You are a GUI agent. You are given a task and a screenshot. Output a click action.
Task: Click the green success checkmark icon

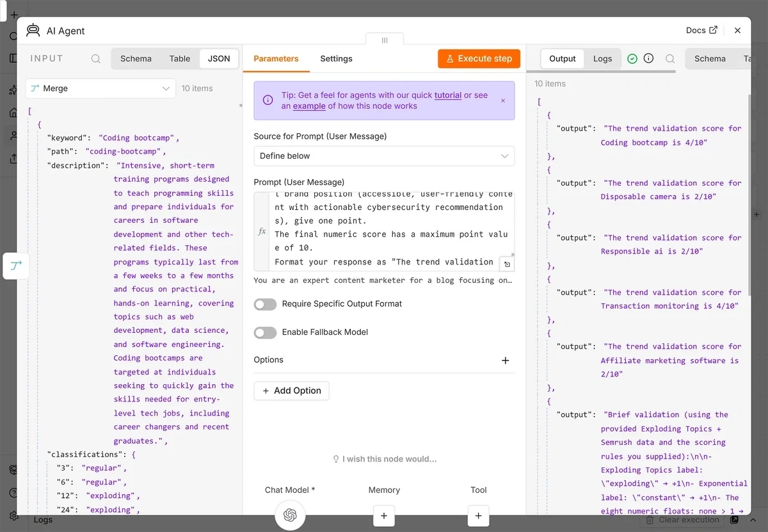point(632,59)
